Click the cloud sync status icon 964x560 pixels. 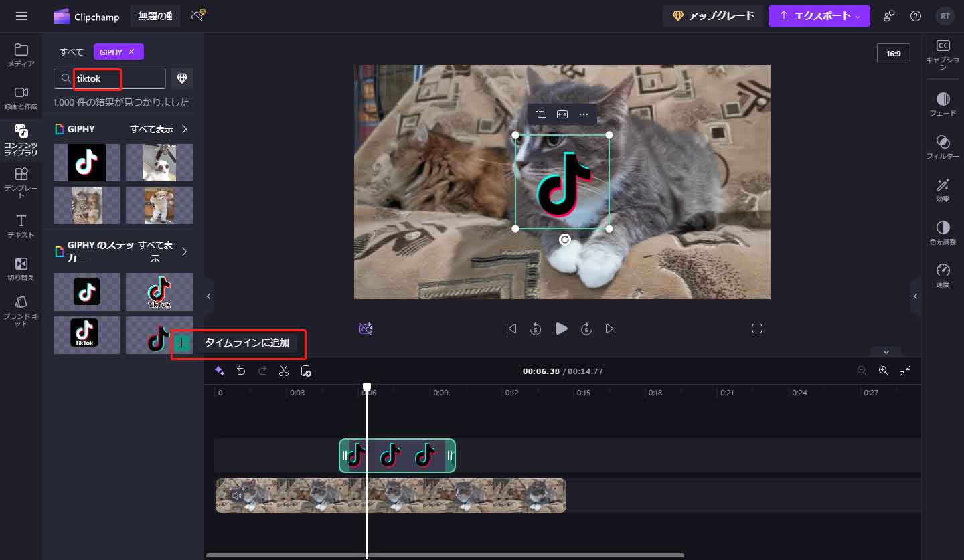(197, 16)
